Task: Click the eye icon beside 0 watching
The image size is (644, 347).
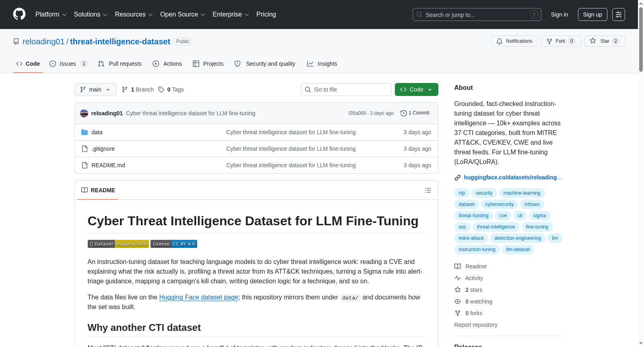Action: 458,301
